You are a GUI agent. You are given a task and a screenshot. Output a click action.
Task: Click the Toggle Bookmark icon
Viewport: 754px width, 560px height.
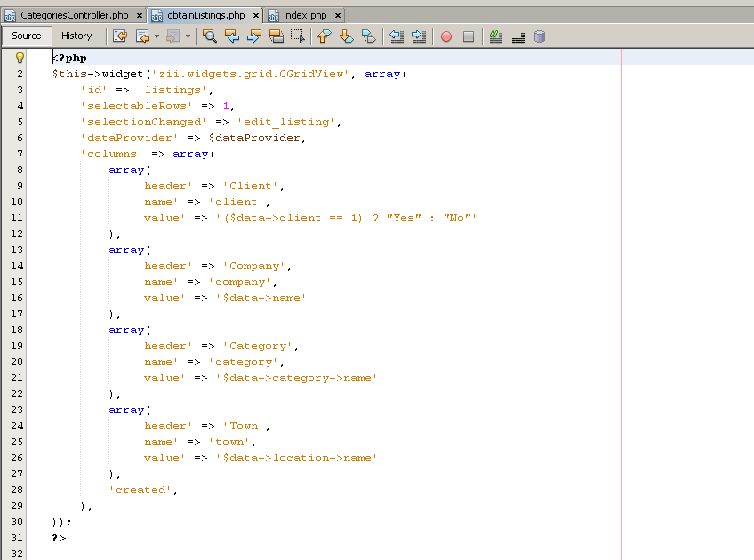pos(368,36)
